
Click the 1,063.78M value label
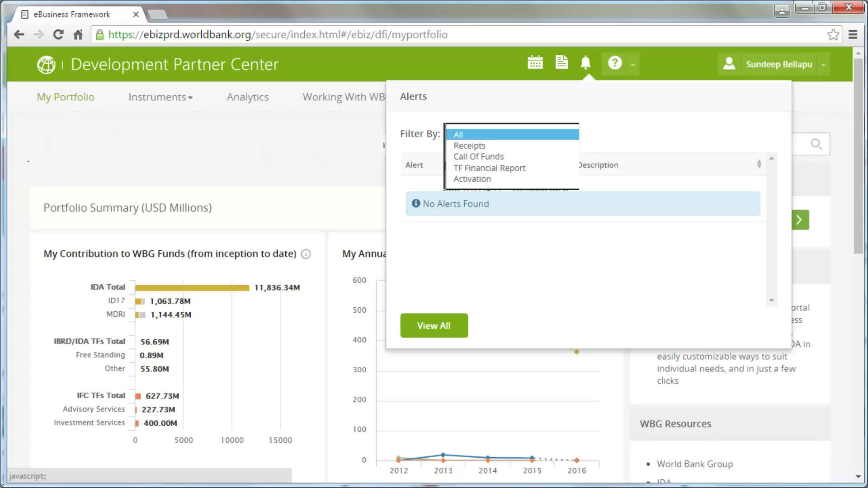pyautogui.click(x=170, y=301)
